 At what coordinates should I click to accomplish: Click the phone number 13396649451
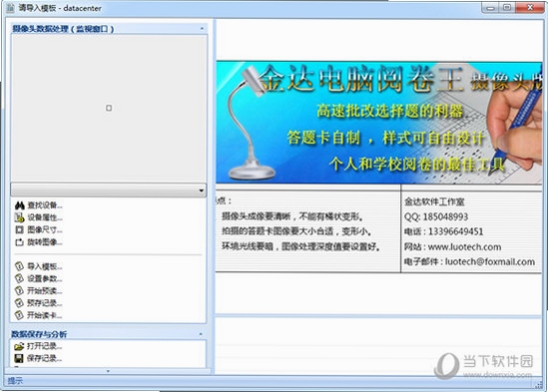[x=456, y=231]
